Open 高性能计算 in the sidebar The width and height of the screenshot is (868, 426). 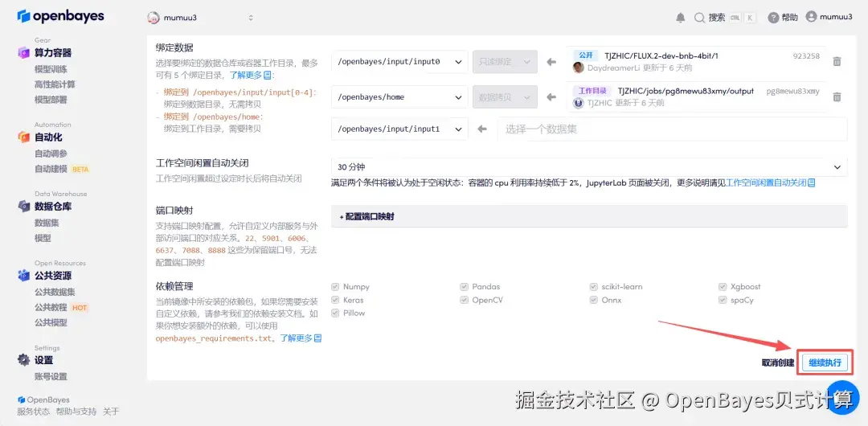pos(55,84)
